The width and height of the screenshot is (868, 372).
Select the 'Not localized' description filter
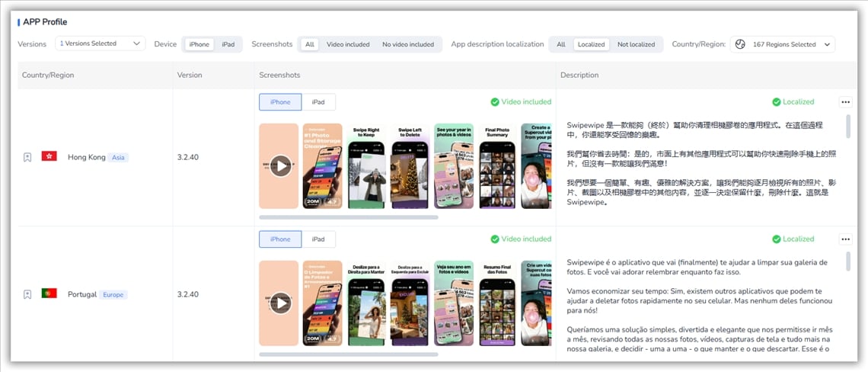click(x=636, y=44)
